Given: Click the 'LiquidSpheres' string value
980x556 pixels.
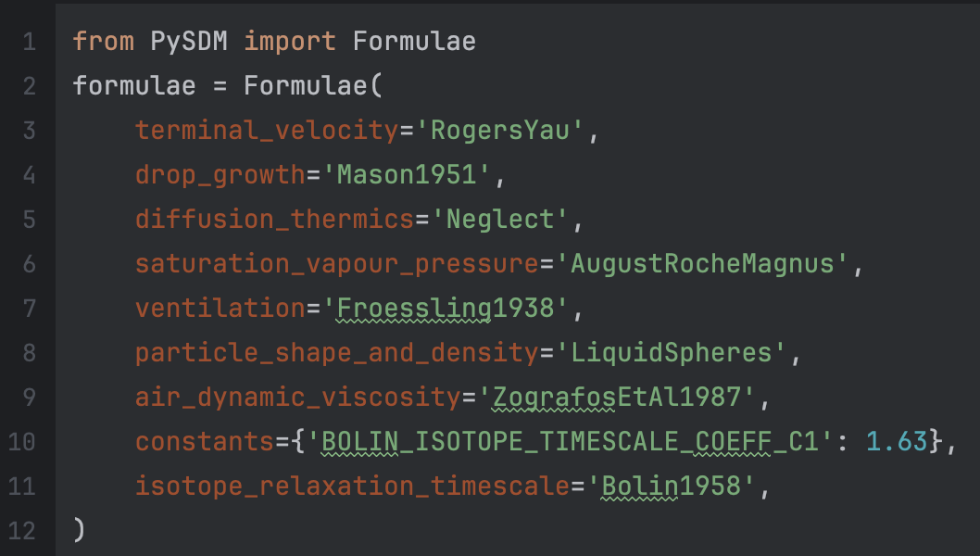Looking at the screenshot, I should (670, 353).
